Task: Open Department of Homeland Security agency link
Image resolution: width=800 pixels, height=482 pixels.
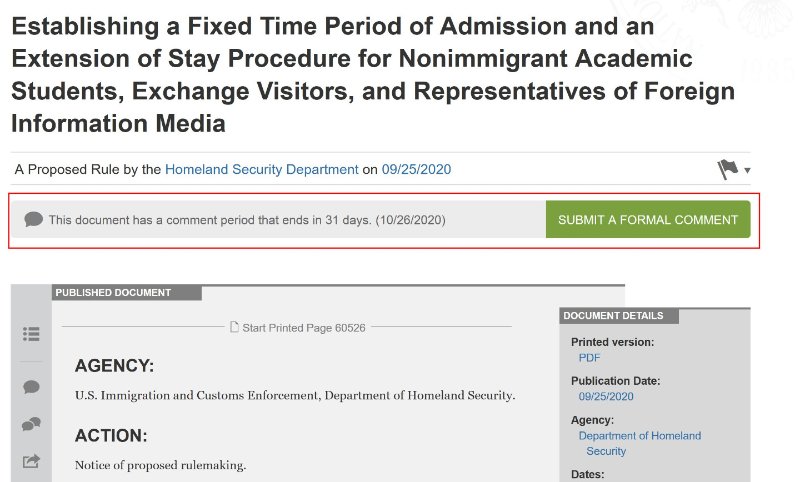Action: 640,443
